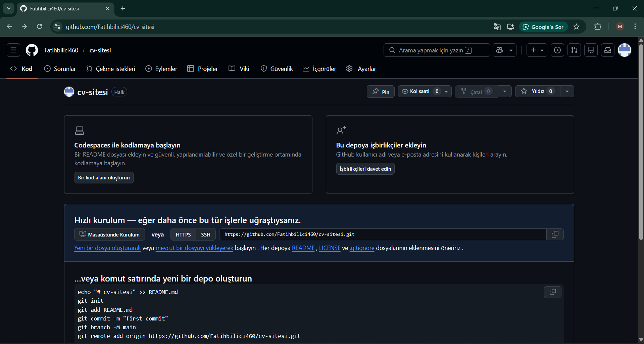The width and height of the screenshot is (644, 344).
Task: Go to the Projeler tab
Action: 203,69
